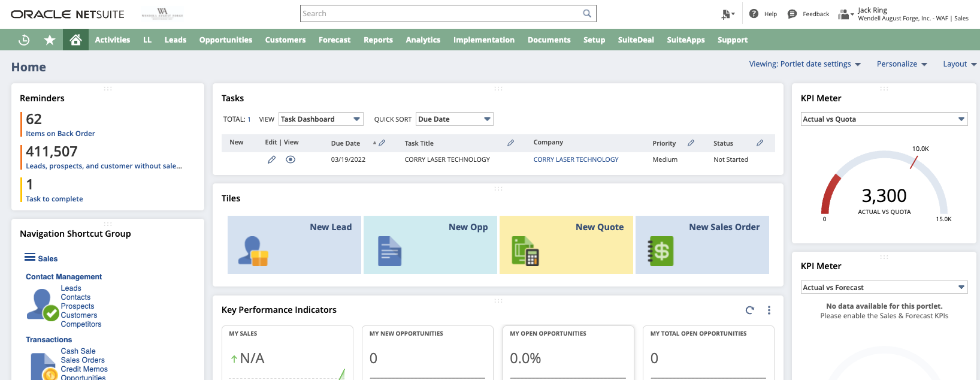The height and width of the screenshot is (380, 980).
Task: Click the Not Started status cell
Action: click(x=731, y=159)
